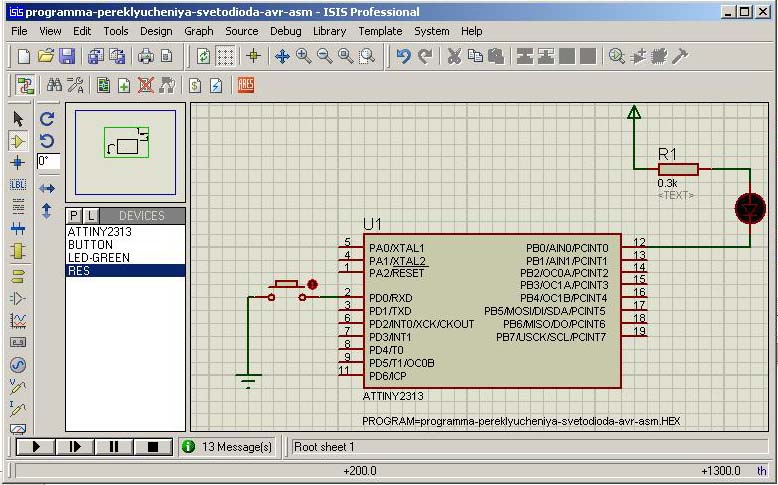Click the rotation angle input field

[x=48, y=161]
